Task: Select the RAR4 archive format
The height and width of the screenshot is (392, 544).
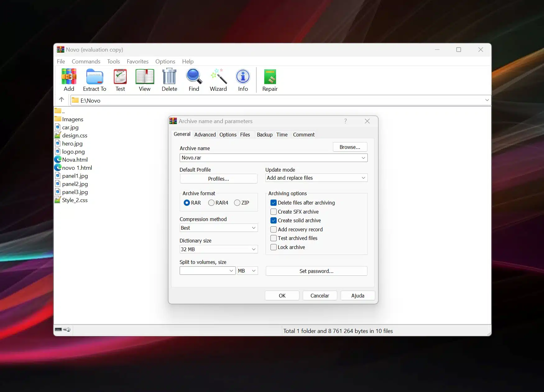Action: click(211, 203)
